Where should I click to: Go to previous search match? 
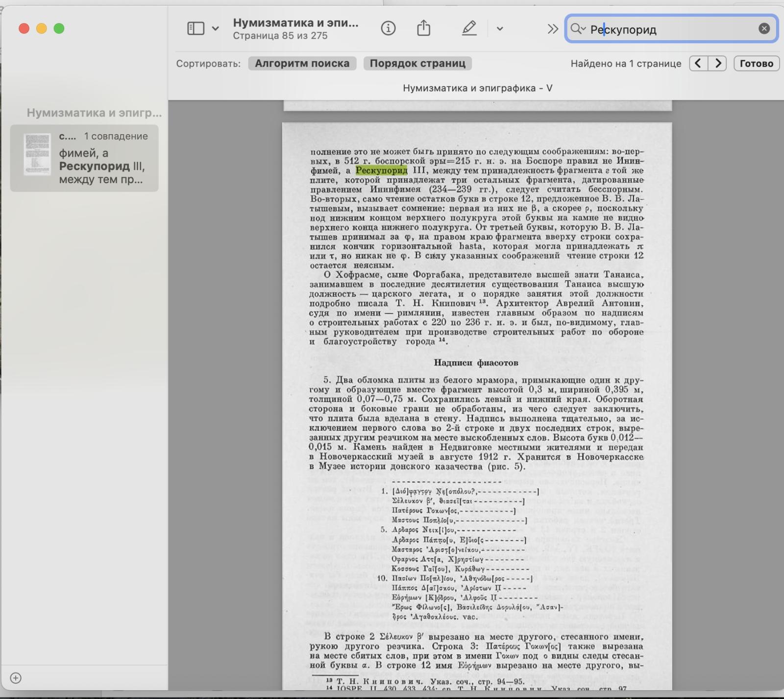[698, 63]
